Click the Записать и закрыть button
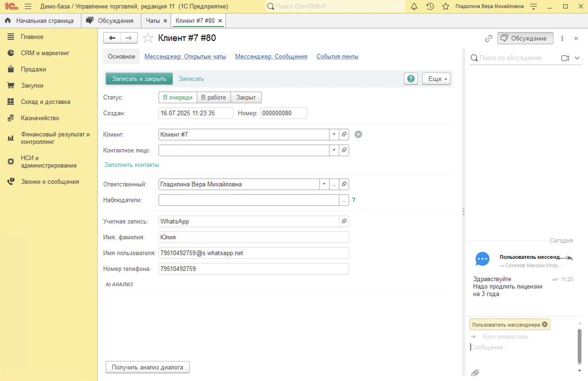The width and height of the screenshot is (588, 381). coord(139,79)
